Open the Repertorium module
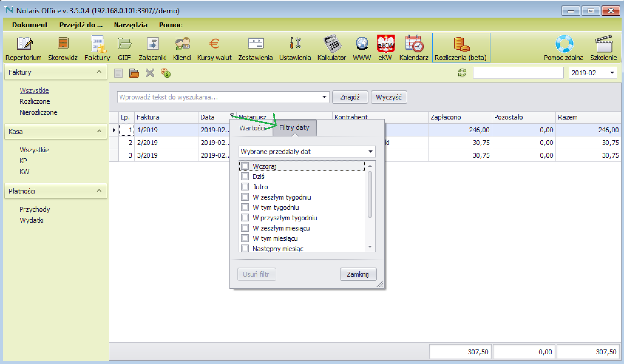This screenshot has width=624, height=364. tap(23, 48)
